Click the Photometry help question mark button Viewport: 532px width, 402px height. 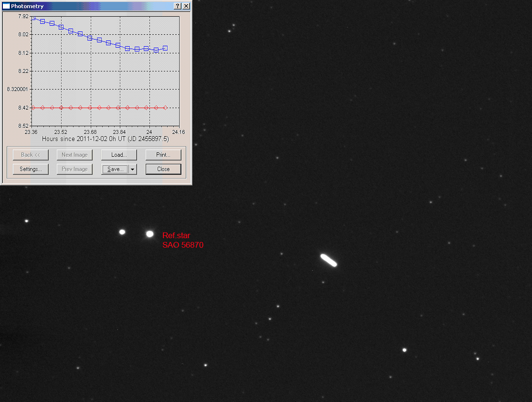point(178,6)
